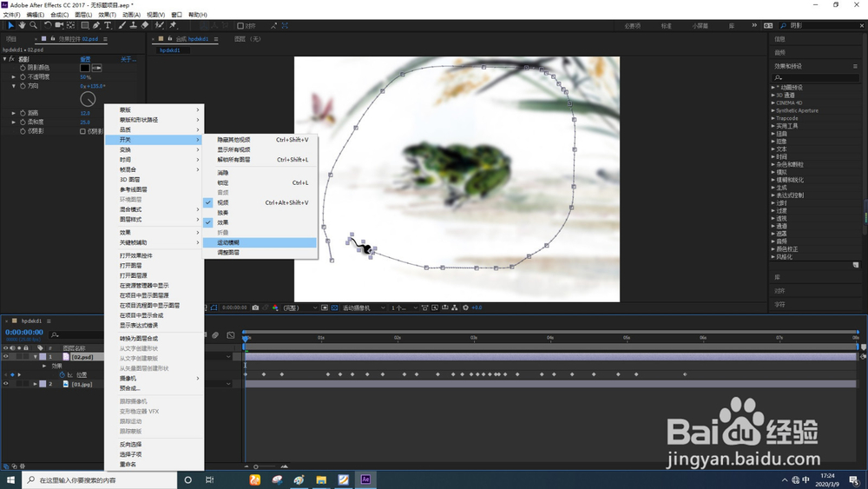Viewport: 868px width, 489px height.
Task: Select the Zoom magnifier tool
Action: point(33,25)
